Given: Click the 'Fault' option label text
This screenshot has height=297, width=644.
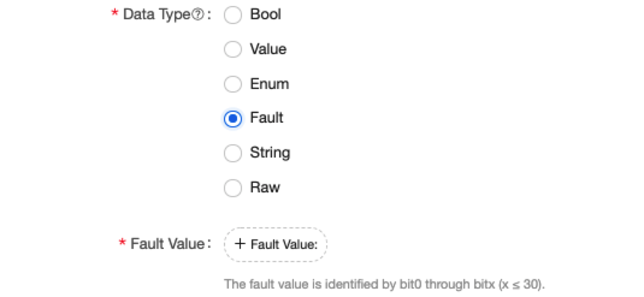Looking at the screenshot, I should tap(267, 118).
